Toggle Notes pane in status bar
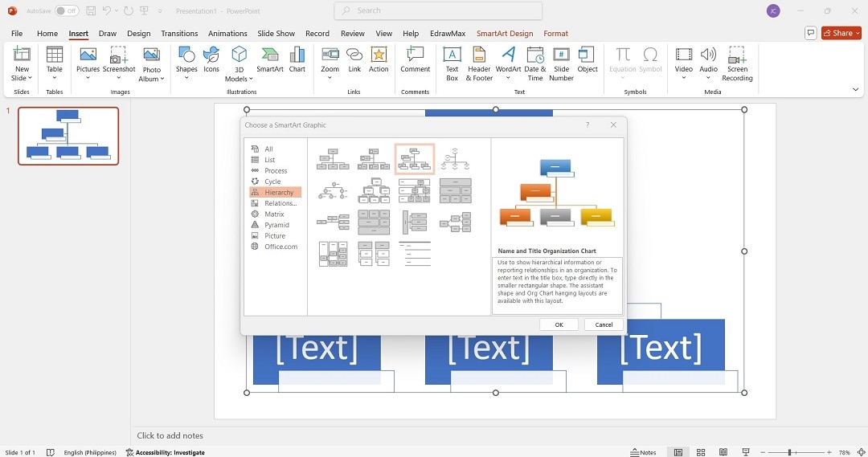The width and height of the screenshot is (868, 457). (643, 452)
